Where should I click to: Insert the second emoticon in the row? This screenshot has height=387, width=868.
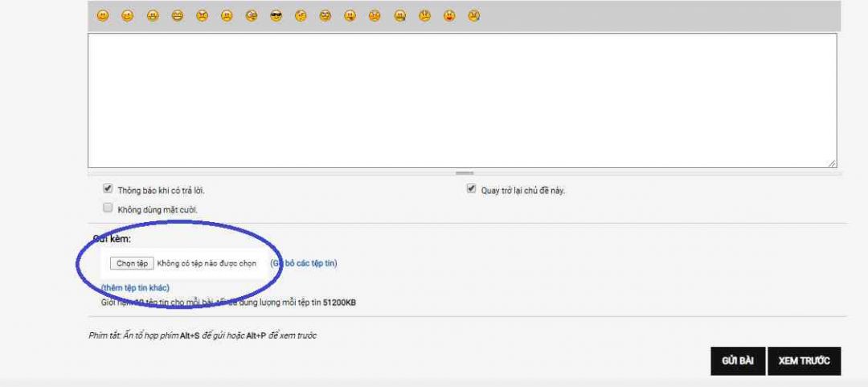128,16
